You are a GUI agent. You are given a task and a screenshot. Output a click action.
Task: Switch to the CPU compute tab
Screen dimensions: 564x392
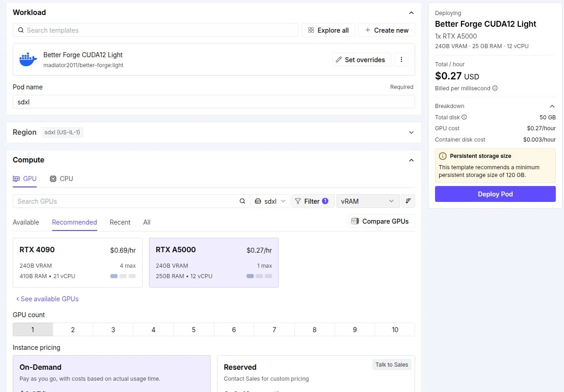61,179
